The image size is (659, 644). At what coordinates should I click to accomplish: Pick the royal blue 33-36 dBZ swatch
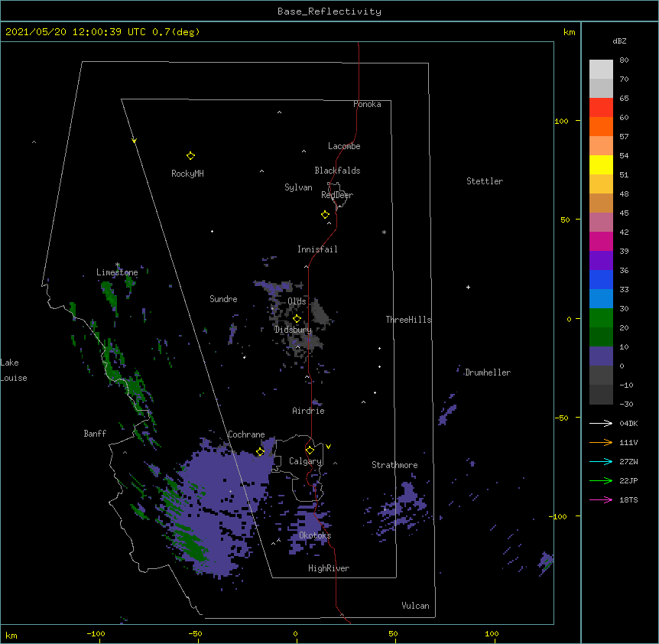pyautogui.click(x=601, y=279)
